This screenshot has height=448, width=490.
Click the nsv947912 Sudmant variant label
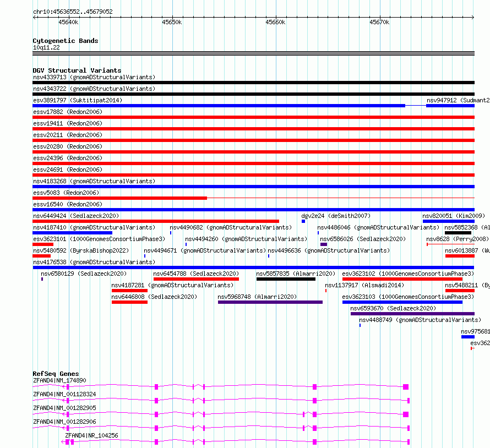pyautogui.click(x=458, y=100)
